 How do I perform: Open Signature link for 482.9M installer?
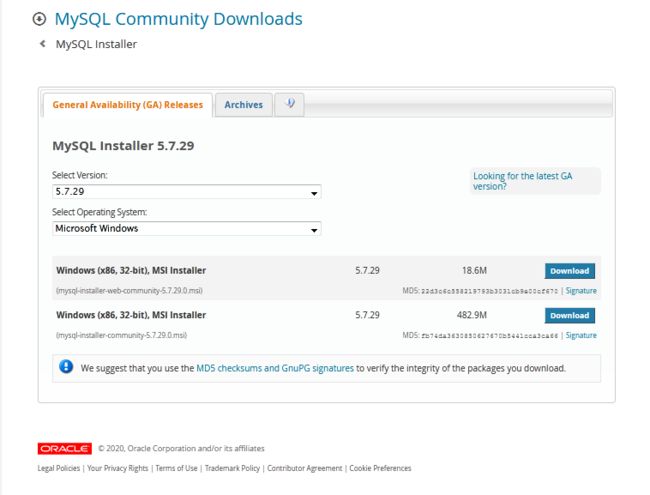point(581,335)
